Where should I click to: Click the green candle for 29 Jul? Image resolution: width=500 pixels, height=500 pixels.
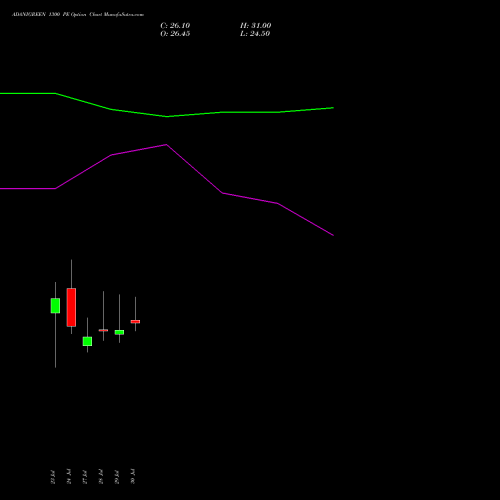[x=119, y=332]
